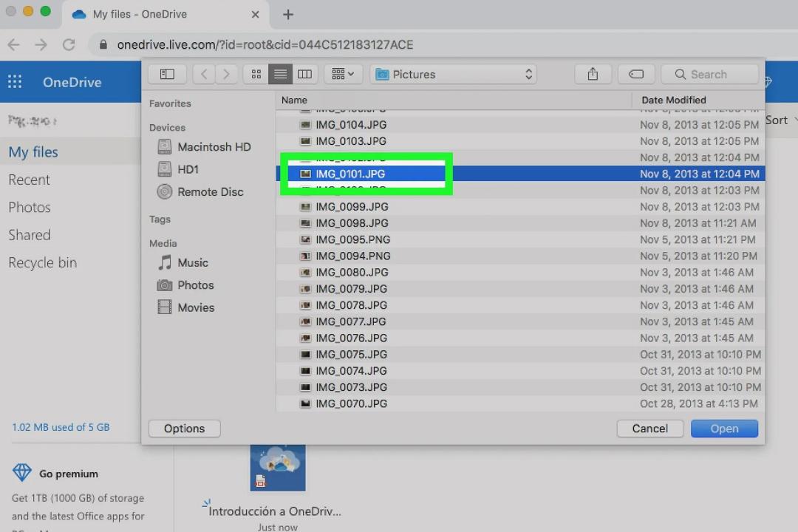This screenshot has width=798, height=532.
Task: Select file IMG_0075.JPG
Action: click(x=520, y=355)
